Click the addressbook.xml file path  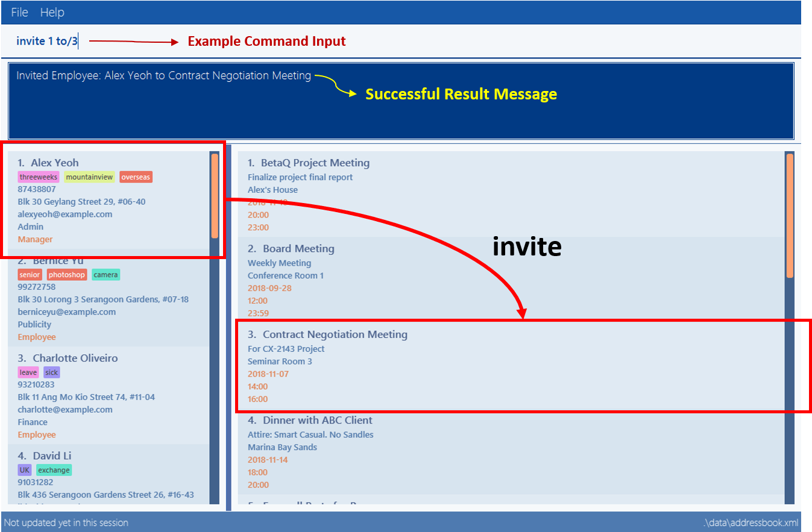[x=751, y=522]
